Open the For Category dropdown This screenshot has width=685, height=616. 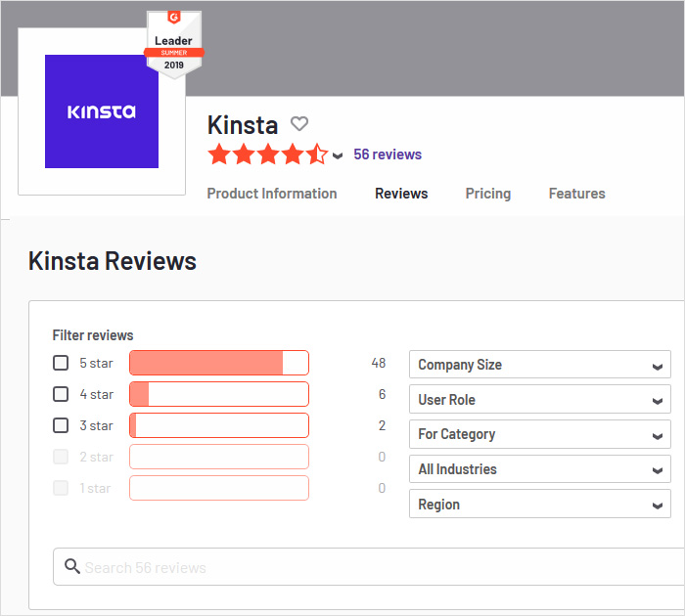pos(540,434)
